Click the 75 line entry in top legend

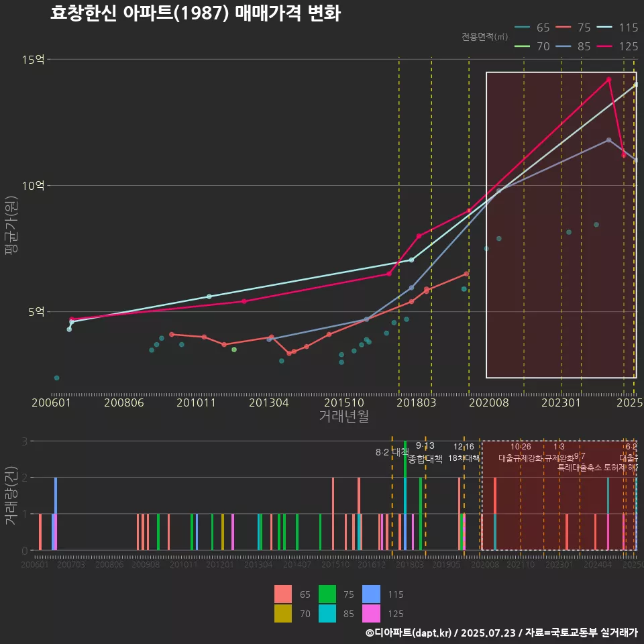[x=574, y=28]
